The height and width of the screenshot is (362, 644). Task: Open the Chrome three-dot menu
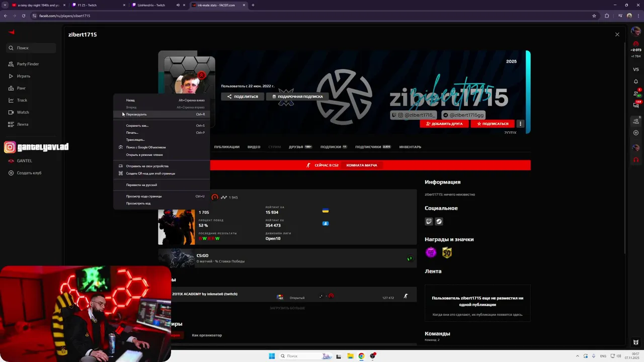638,16
